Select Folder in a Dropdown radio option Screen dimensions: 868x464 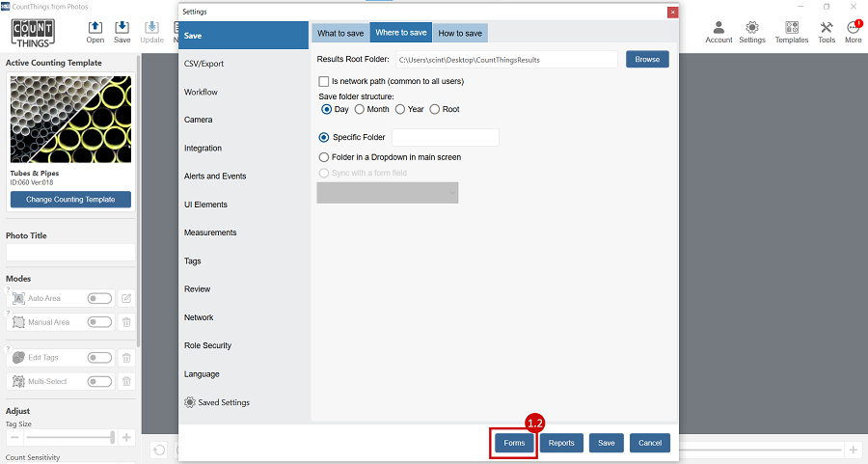(324, 157)
